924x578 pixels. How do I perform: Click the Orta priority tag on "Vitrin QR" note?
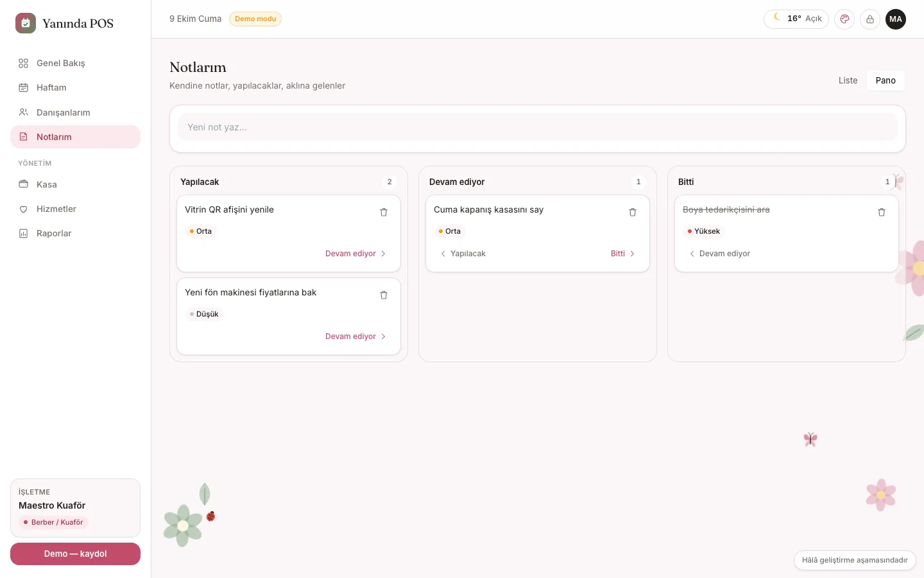(200, 231)
